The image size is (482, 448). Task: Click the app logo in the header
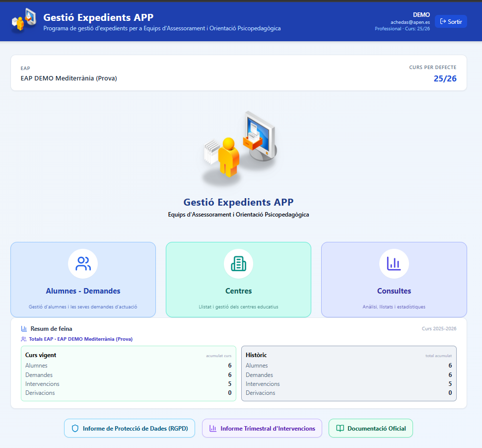tap(24, 20)
